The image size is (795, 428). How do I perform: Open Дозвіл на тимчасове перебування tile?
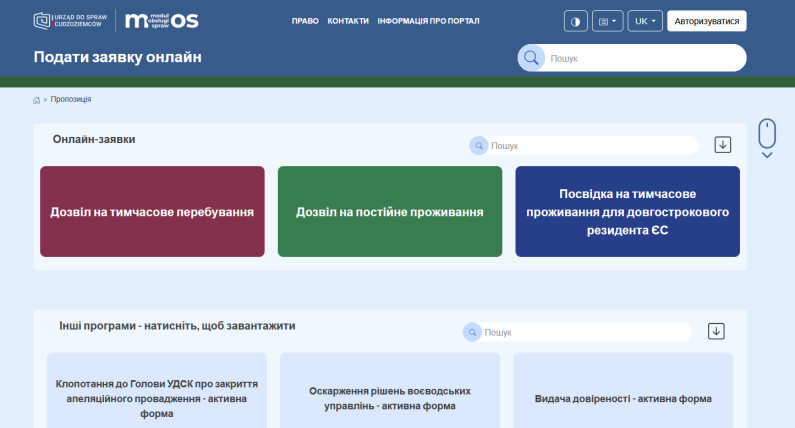click(x=152, y=211)
